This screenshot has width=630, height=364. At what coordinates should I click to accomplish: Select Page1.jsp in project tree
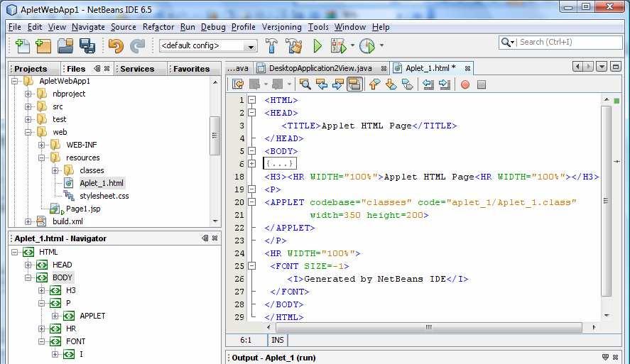83,209
